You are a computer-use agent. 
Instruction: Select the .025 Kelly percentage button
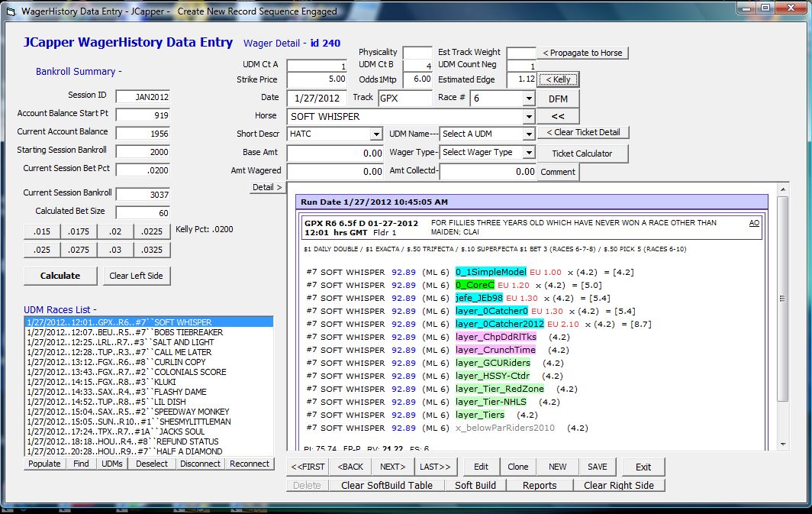pos(42,250)
